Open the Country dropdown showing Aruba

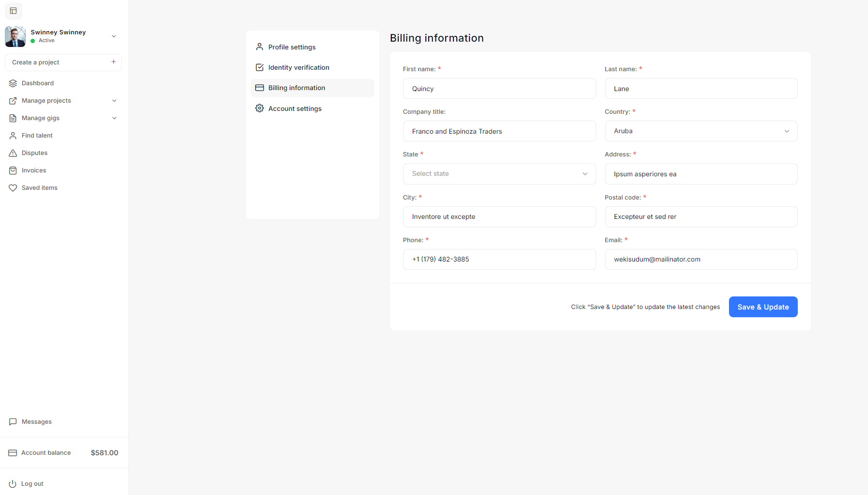tap(700, 131)
